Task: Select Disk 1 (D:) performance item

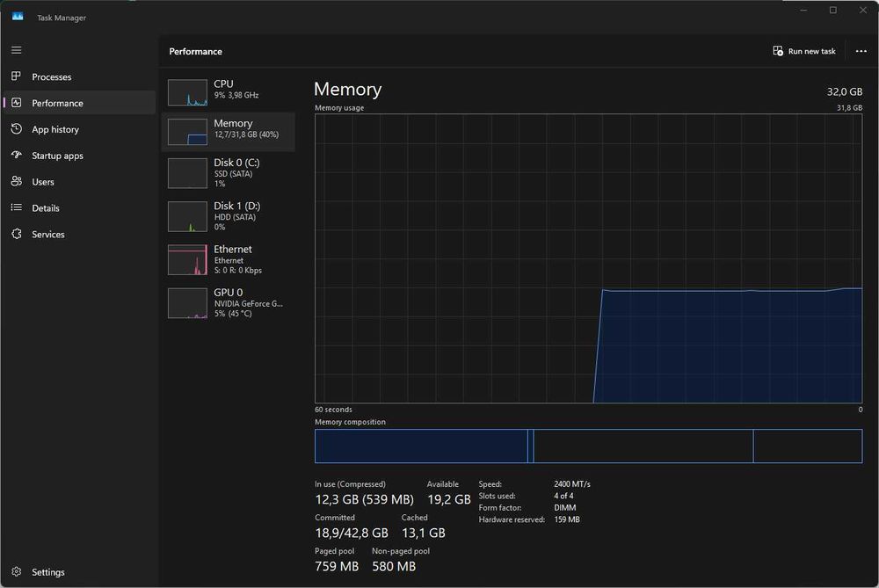Action: [x=229, y=216]
